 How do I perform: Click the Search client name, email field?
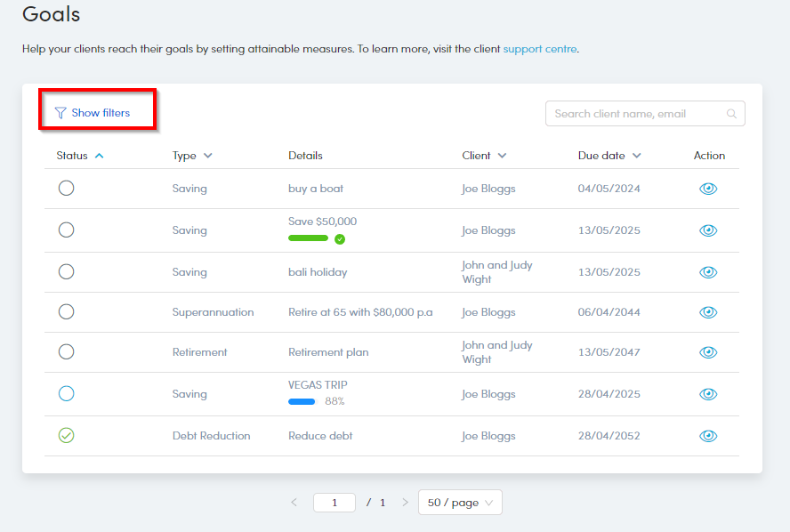[x=645, y=114]
